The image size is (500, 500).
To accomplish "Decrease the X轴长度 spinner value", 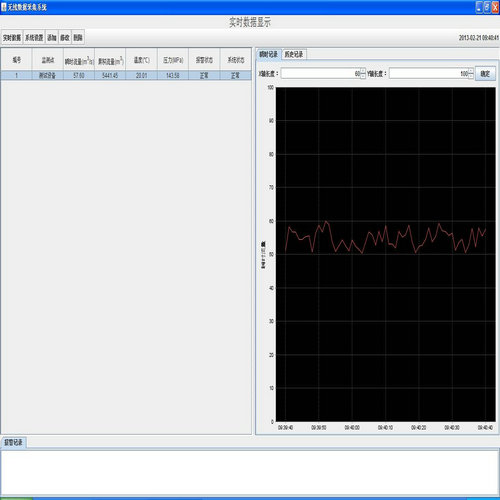I will click(363, 76).
